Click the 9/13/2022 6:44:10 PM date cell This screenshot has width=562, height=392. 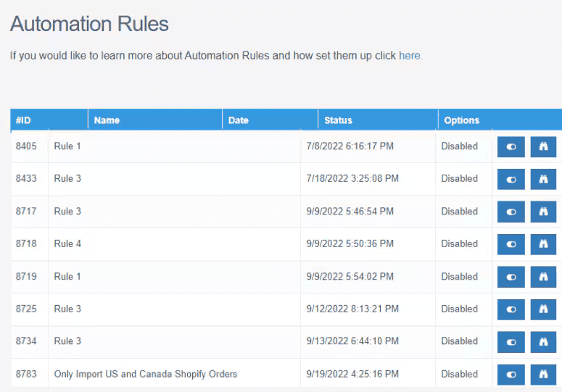click(352, 341)
